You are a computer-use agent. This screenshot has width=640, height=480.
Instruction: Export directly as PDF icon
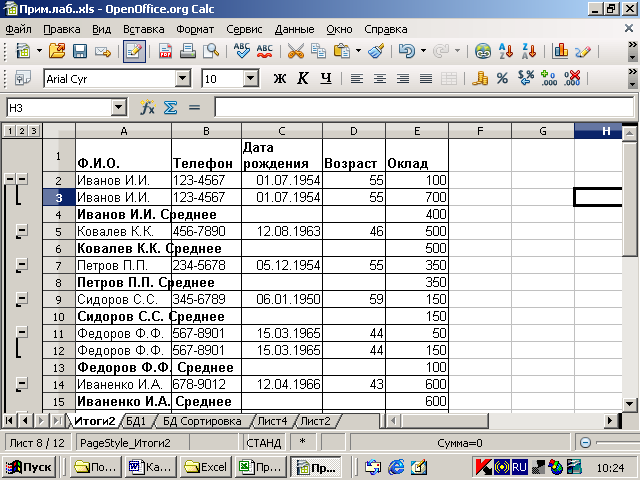click(x=165, y=51)
